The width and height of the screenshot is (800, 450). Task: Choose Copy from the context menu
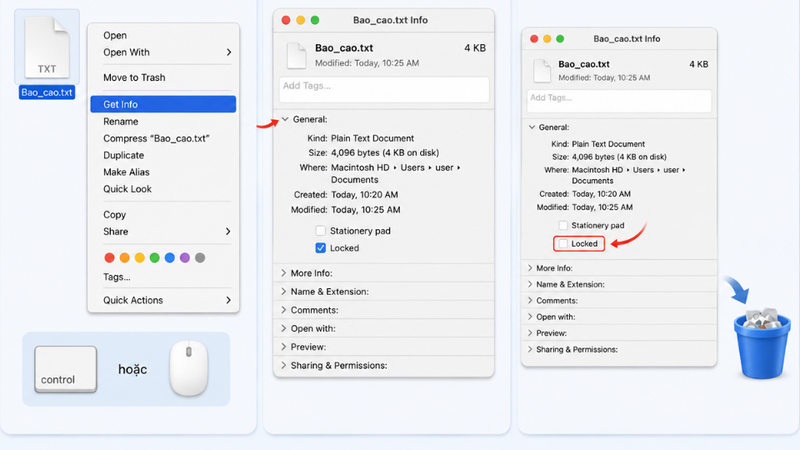click(163, 215)
